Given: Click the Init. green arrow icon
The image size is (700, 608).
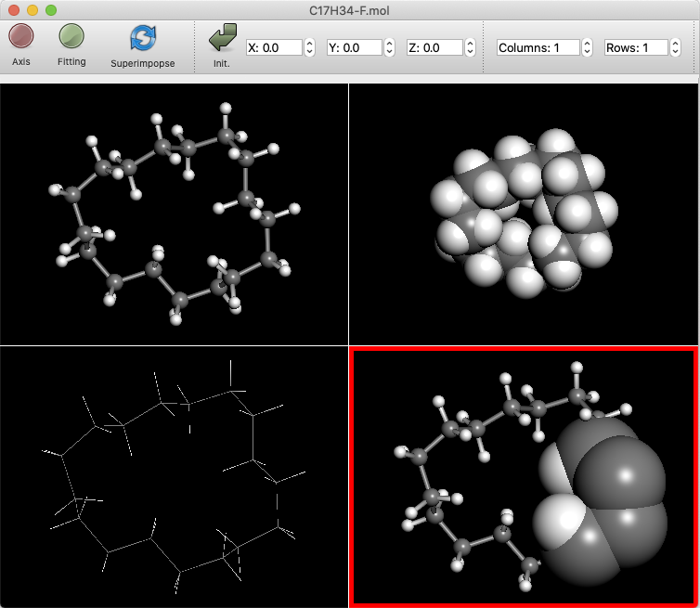Looking at the screenshot, I should [x=221, y=38].
